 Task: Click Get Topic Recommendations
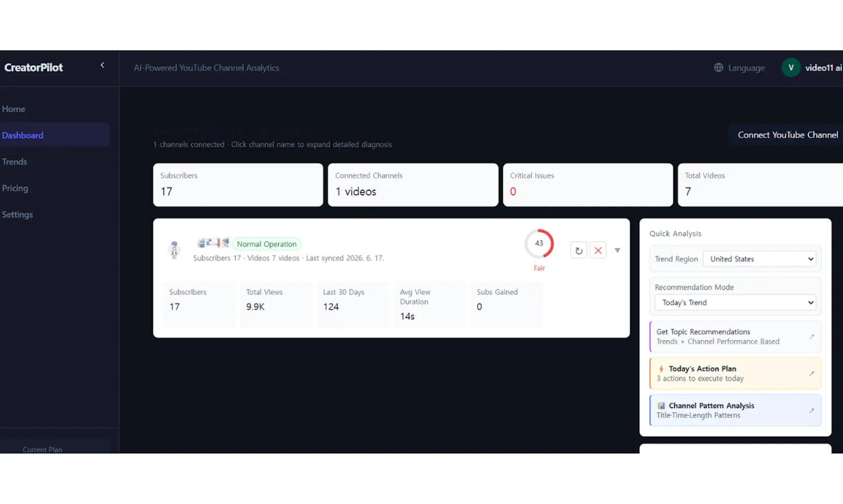coord(736,337)
